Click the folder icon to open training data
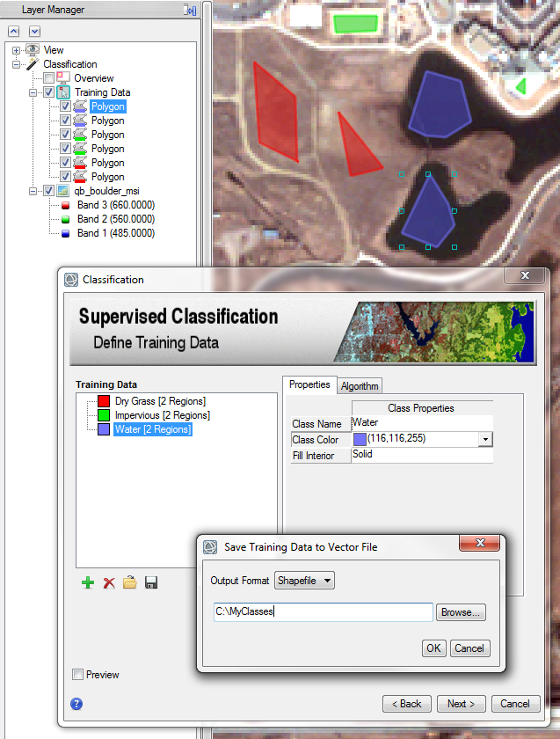This screenshot has height=739, width=560. click(x=130, y=583)
